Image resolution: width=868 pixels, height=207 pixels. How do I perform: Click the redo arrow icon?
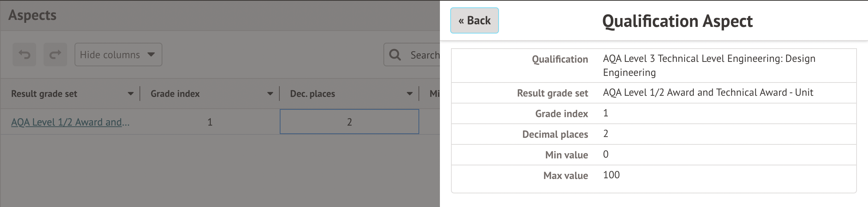55,55
